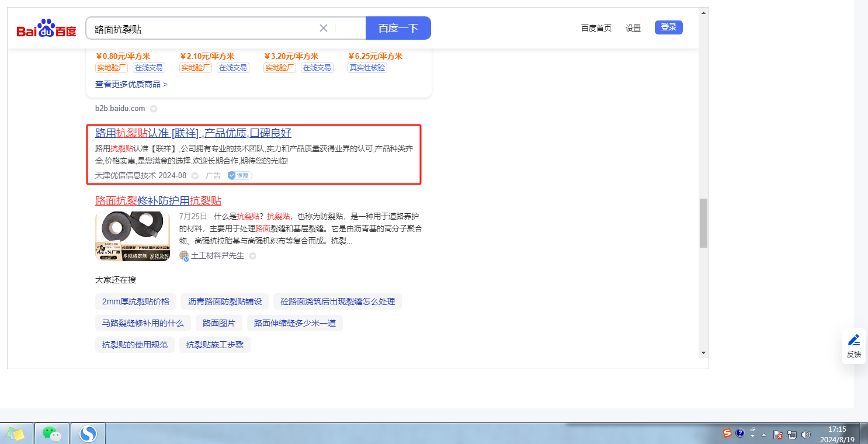Click the anti-crack tape product thumbnail

133,236
